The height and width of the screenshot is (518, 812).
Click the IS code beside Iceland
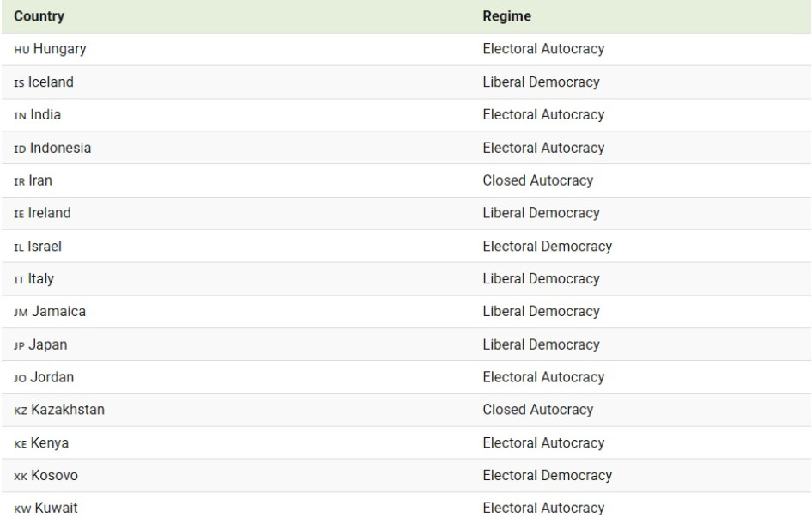[21, 83]
